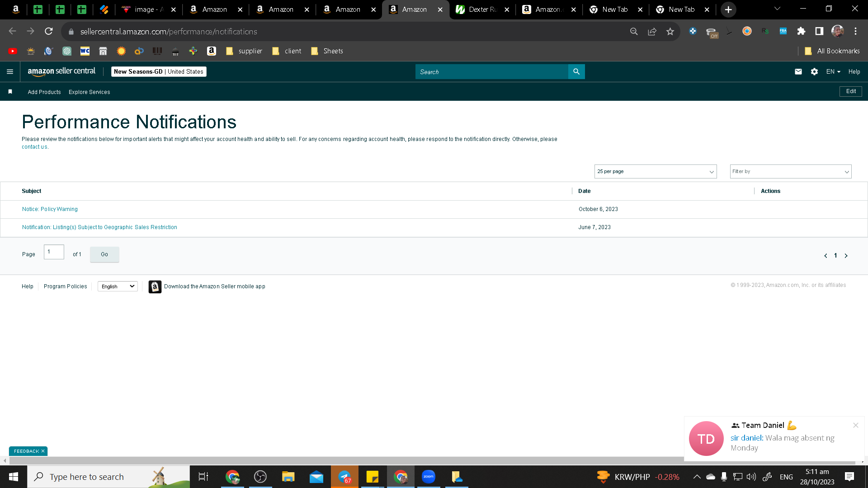Click the Help footer link

coord(28,286)
